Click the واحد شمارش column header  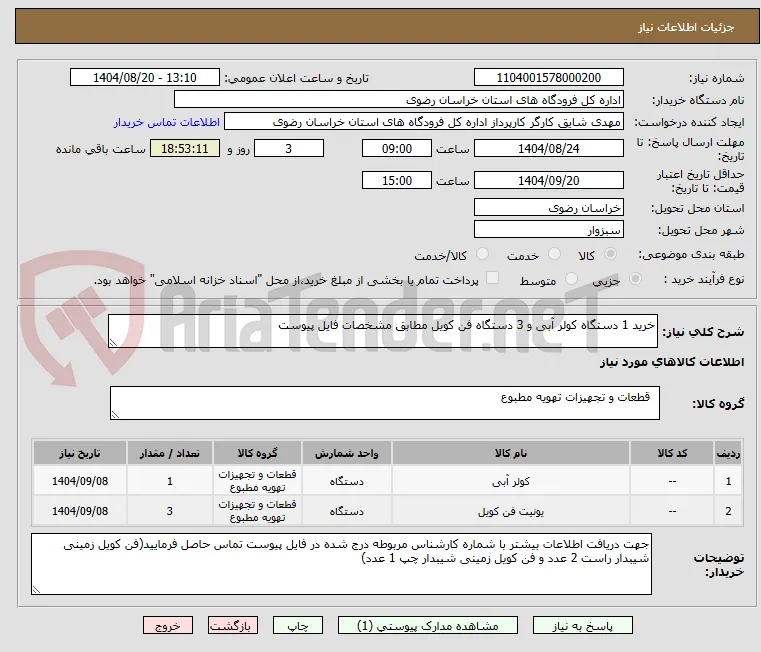pyautogui.click(x=347, y=453)
